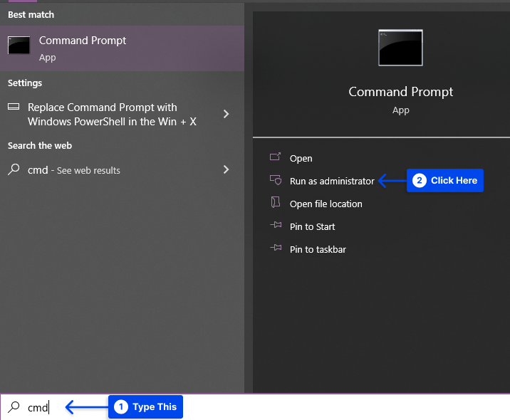Click the Run as administrator shield icon
The width and height of the screenshot is (510, 420).
coord(276,180)
